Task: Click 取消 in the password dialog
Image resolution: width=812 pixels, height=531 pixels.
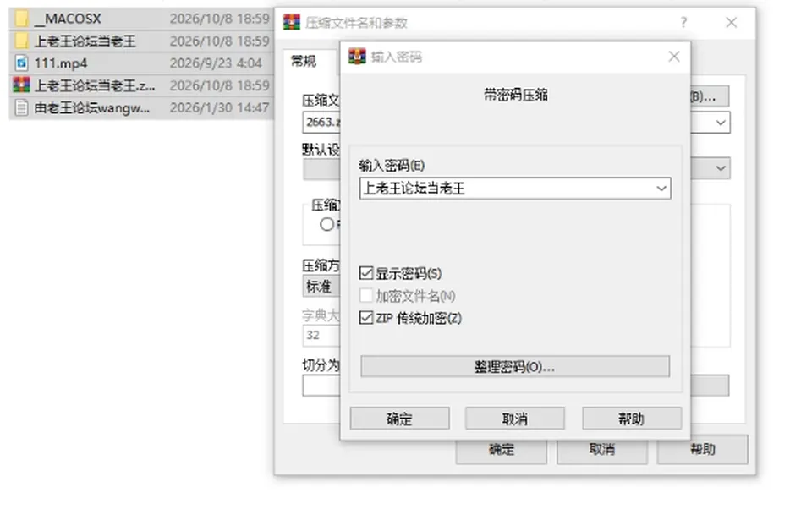Action: click(x=515, y=419)
